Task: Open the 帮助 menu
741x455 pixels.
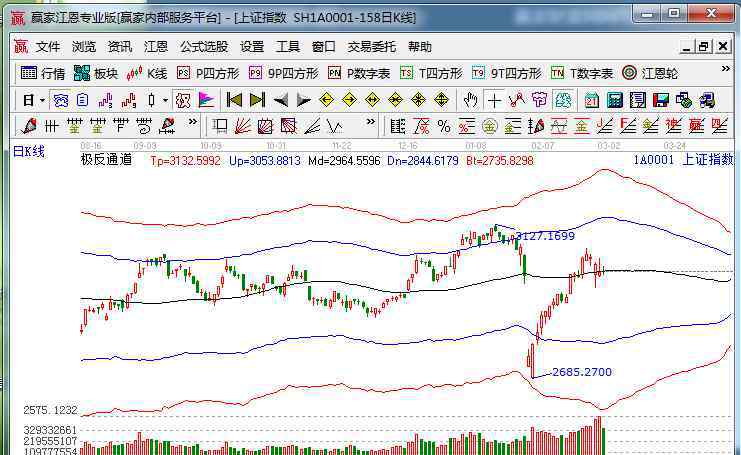Action: 420,47
